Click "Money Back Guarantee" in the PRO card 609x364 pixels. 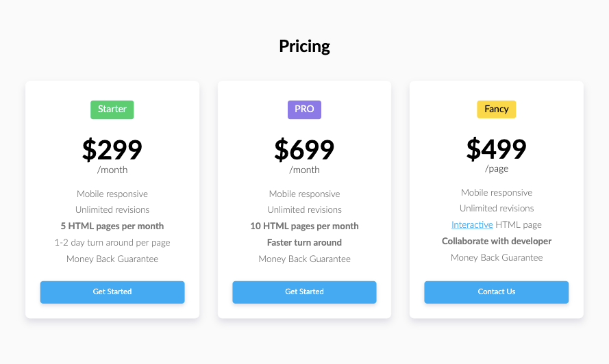click(304, 259)
